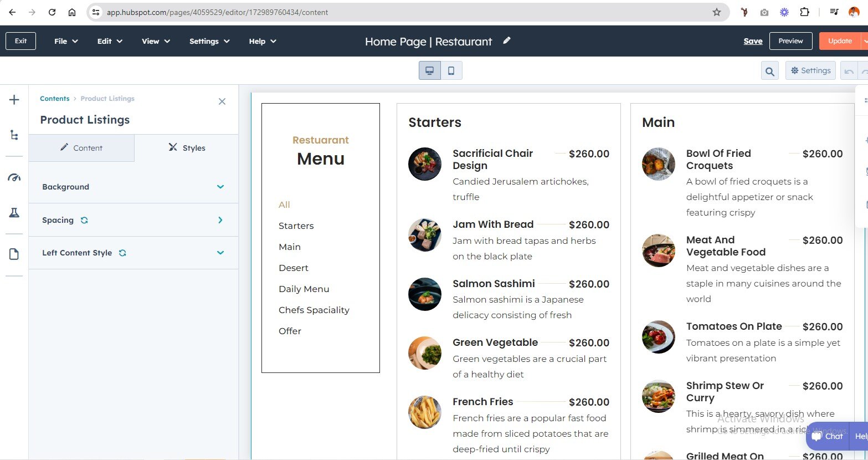Click the page document icon in sidebar
This screenshot has height=460, width=868.
[14, 254]
